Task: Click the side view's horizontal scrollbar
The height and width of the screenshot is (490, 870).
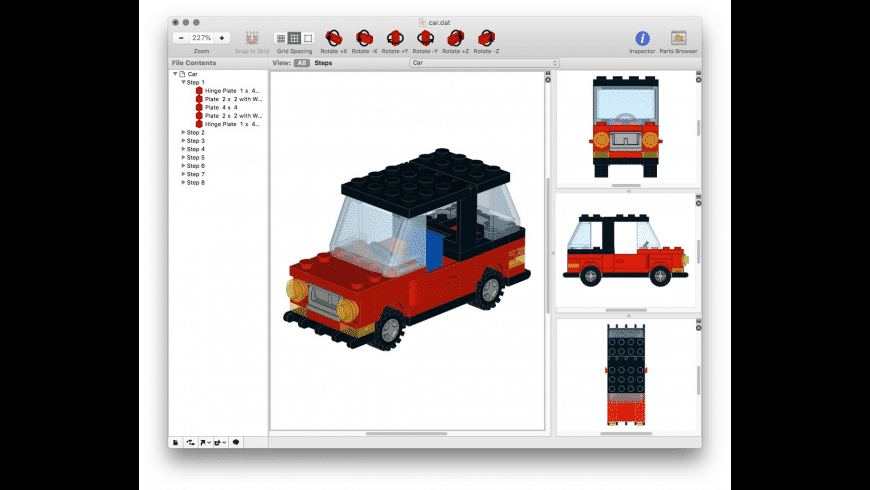Action: (626, 310)
